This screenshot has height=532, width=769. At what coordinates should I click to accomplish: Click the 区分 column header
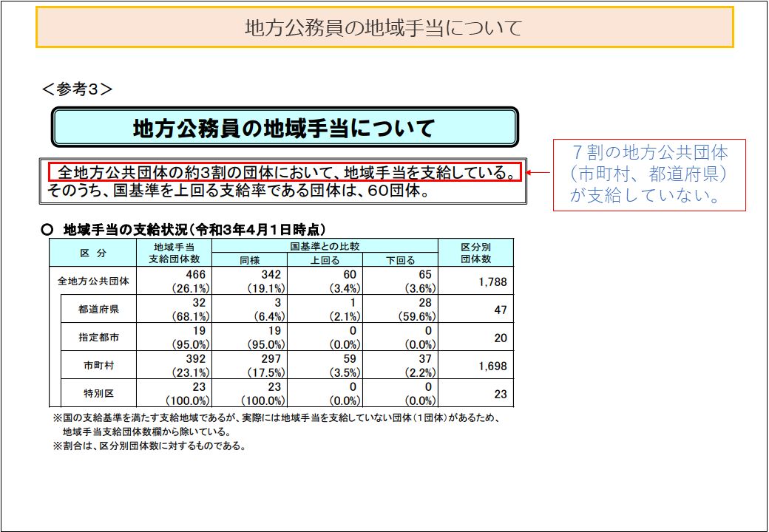coord(93,253)
